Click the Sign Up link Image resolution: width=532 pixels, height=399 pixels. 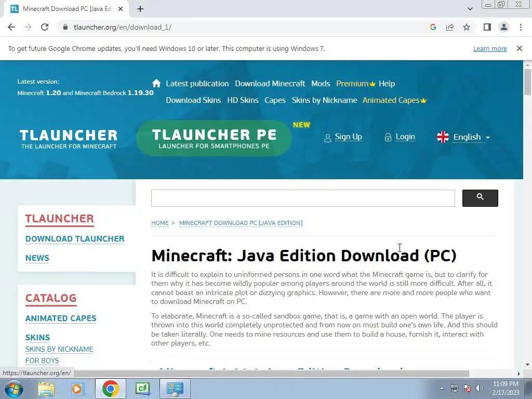pyautogui.click(x=348, y=137)
